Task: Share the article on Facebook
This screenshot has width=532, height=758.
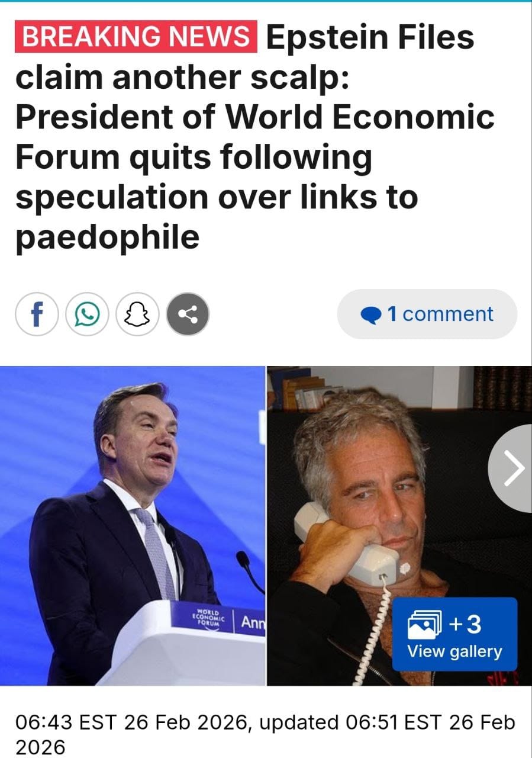Action: (x=37, y=314)
